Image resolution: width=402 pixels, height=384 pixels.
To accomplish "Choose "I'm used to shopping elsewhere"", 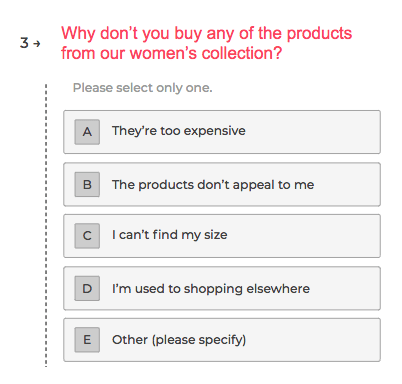I will [211, 289].
